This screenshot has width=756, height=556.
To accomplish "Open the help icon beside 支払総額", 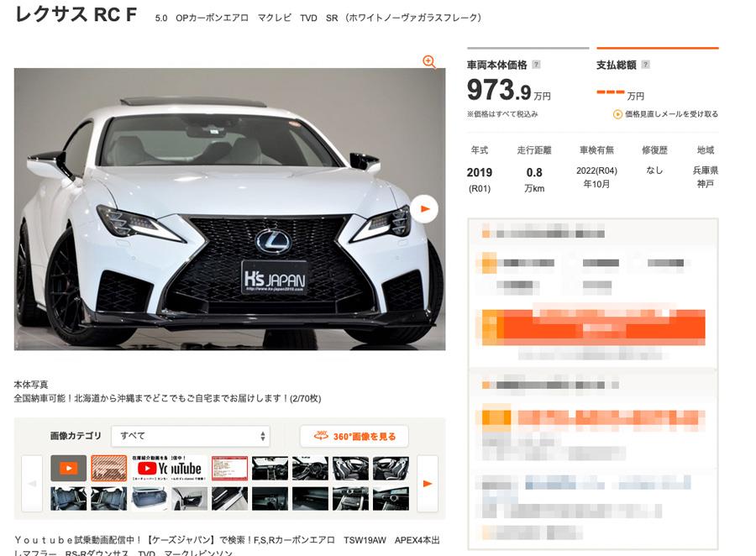I will (646, 65).
